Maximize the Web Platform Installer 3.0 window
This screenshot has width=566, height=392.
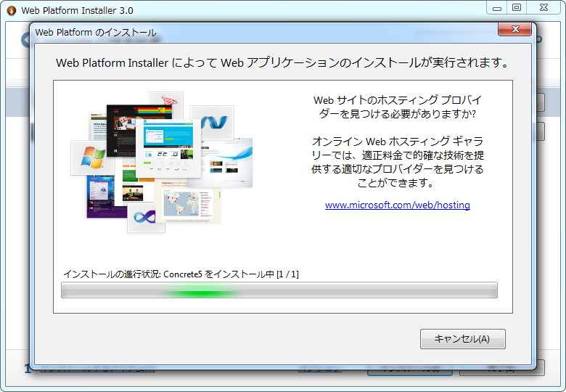tap(517, 8)
